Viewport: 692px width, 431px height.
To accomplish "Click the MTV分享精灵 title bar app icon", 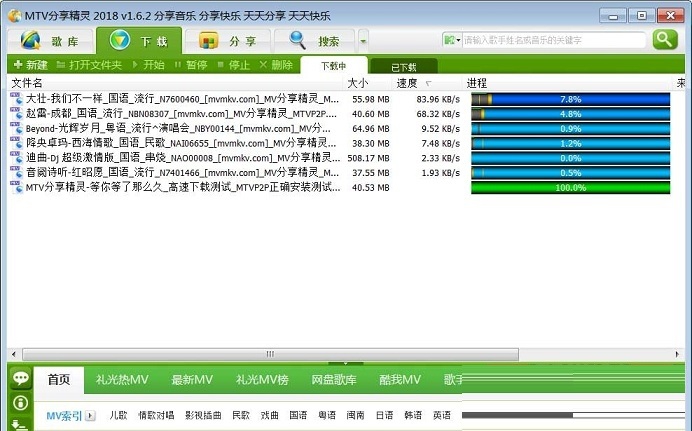I will pyautogui.click(x=15, y=16).
